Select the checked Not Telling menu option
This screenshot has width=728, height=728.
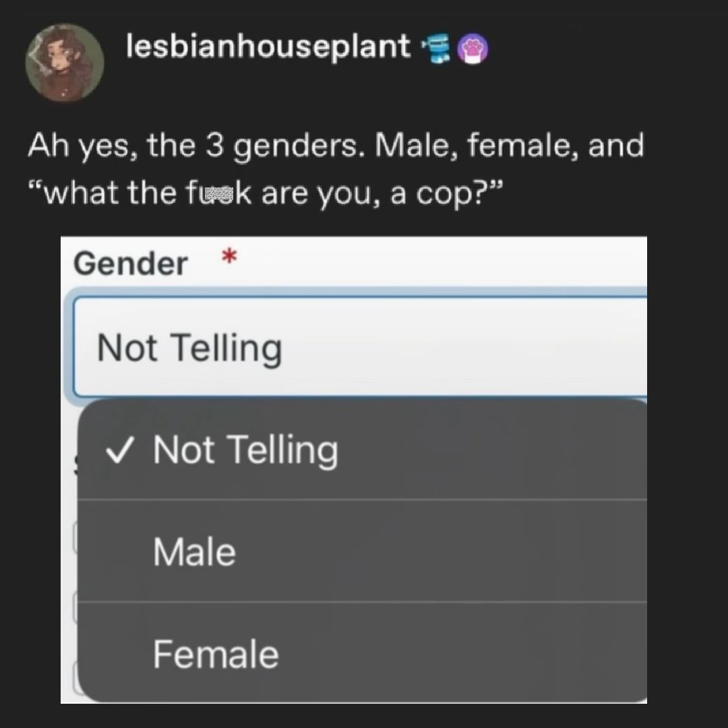point(245,450)
